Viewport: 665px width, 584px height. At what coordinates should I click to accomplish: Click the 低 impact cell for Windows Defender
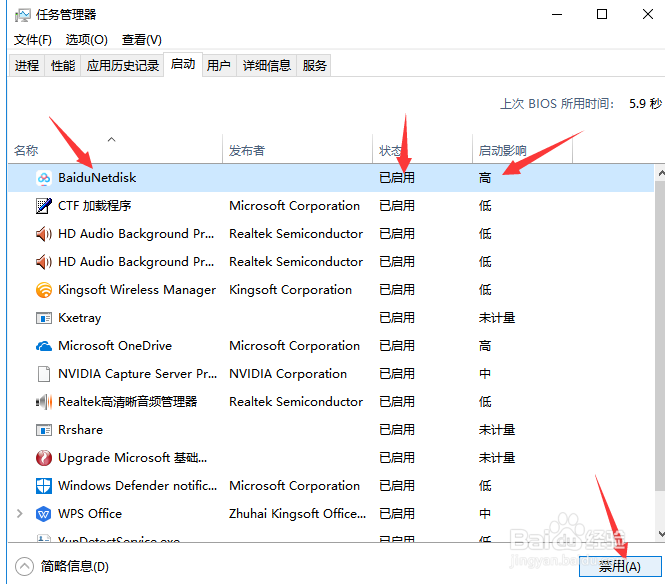[x=485, y=486]
